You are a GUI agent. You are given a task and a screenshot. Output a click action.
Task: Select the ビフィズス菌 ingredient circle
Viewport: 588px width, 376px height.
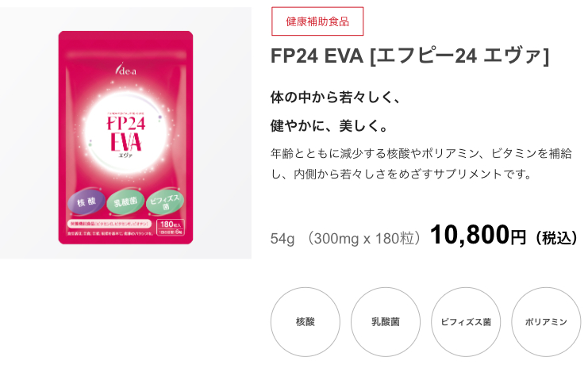(466, 321)
